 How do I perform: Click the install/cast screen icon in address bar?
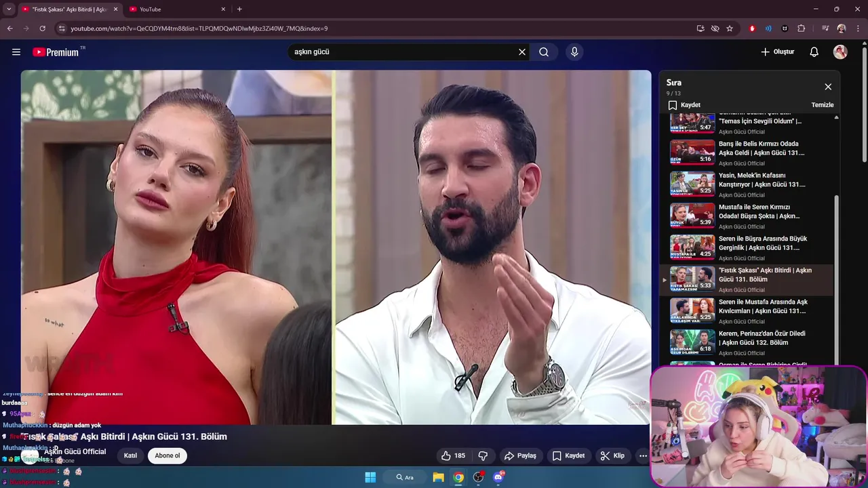pos(701,28)
